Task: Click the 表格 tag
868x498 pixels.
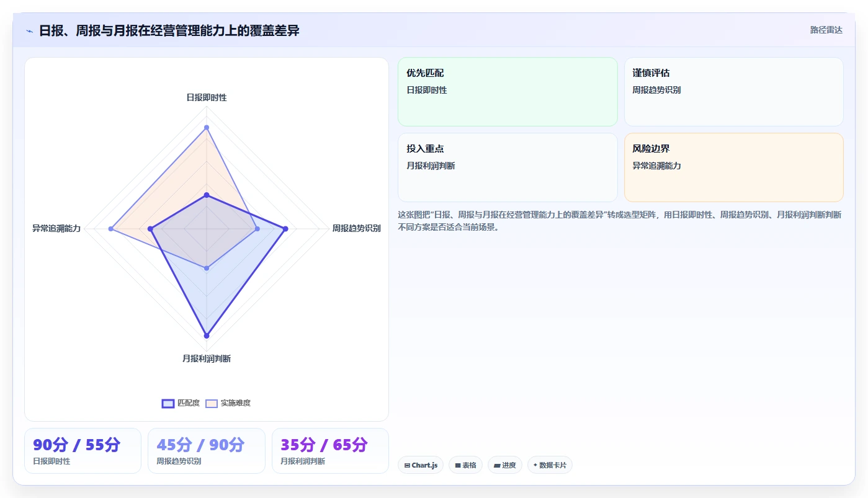Action: point(465,465)
